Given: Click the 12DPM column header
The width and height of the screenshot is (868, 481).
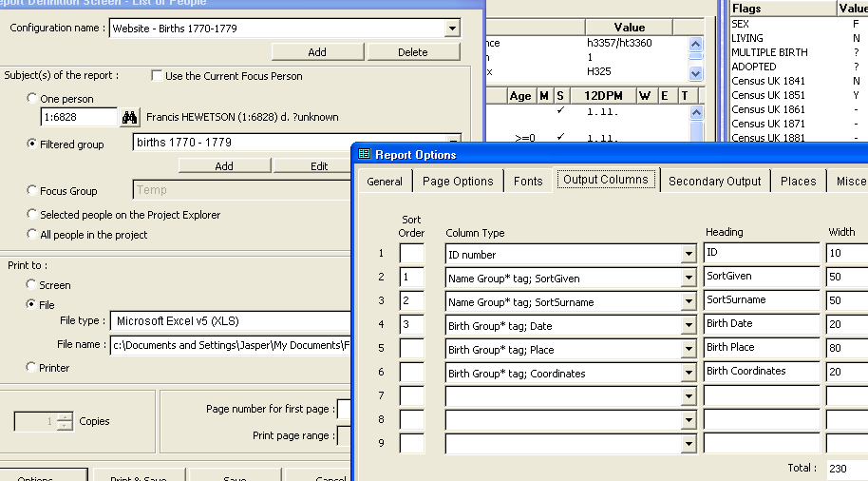Looking at the screenshot, I should pyautogui.click(x=603, y=95).
